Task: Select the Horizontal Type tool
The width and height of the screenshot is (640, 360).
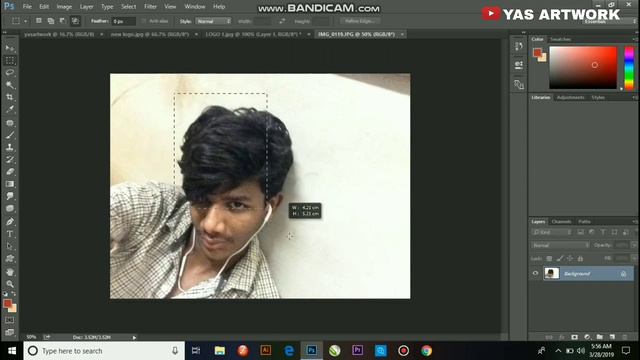Action: [x=10, y=234]
